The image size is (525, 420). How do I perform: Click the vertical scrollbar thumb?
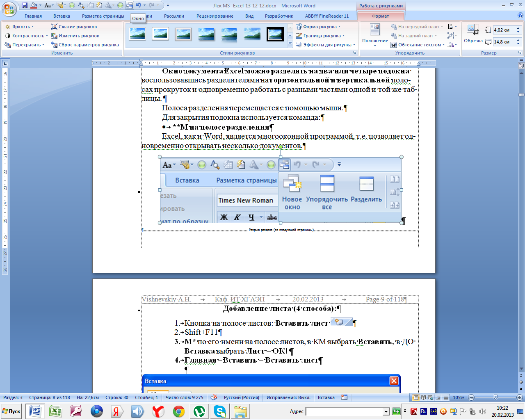(x=521, y=95)
